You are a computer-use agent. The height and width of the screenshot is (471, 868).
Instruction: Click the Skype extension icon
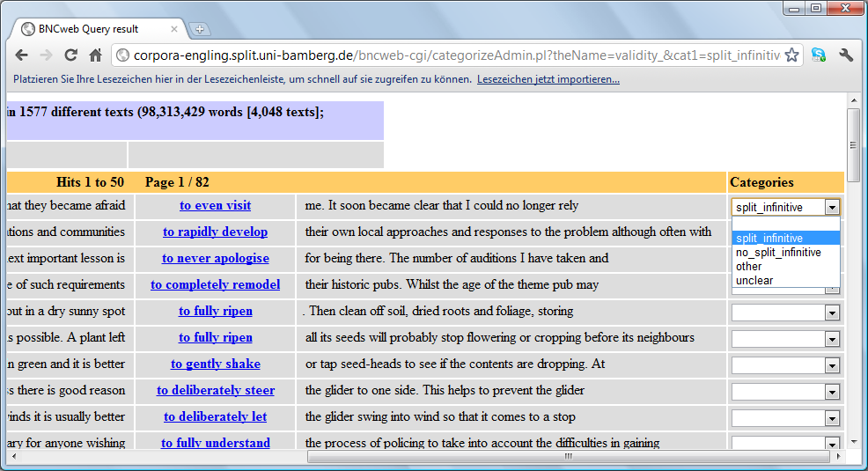tap(819, 55)
